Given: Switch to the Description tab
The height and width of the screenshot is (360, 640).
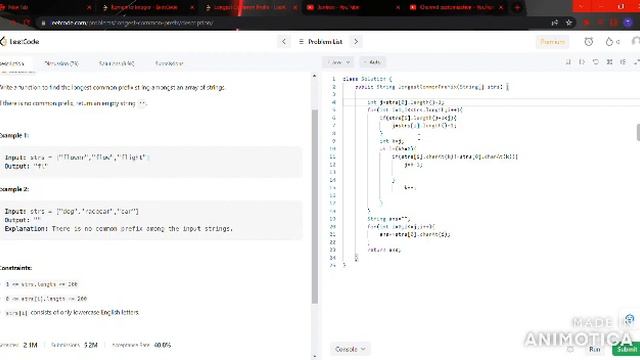Looking at the screenshot, I should click(12, 64).
